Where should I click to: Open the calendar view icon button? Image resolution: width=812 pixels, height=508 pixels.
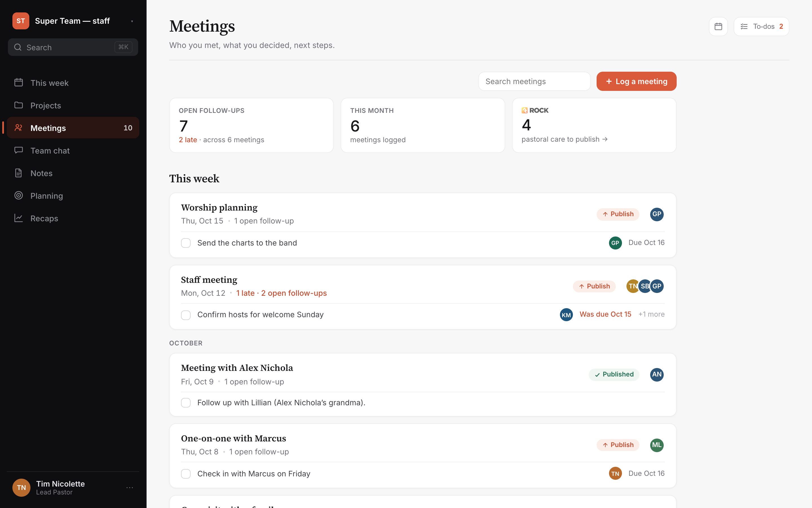(718, 26)
